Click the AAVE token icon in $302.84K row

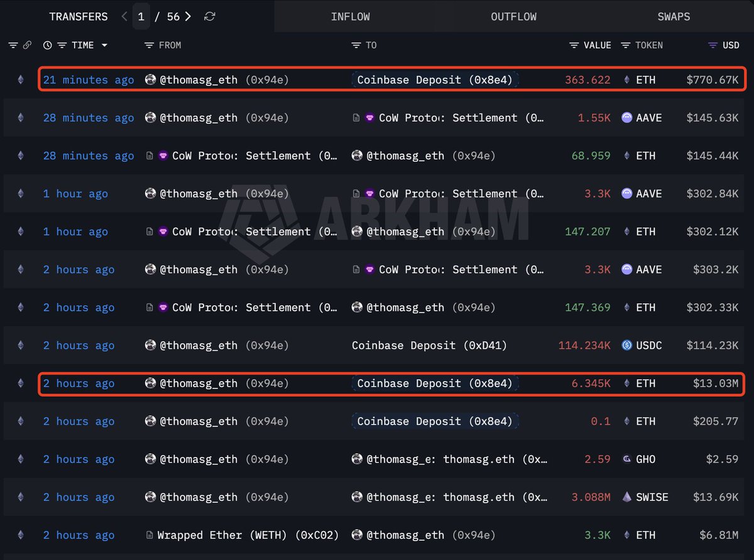(626, 193)
